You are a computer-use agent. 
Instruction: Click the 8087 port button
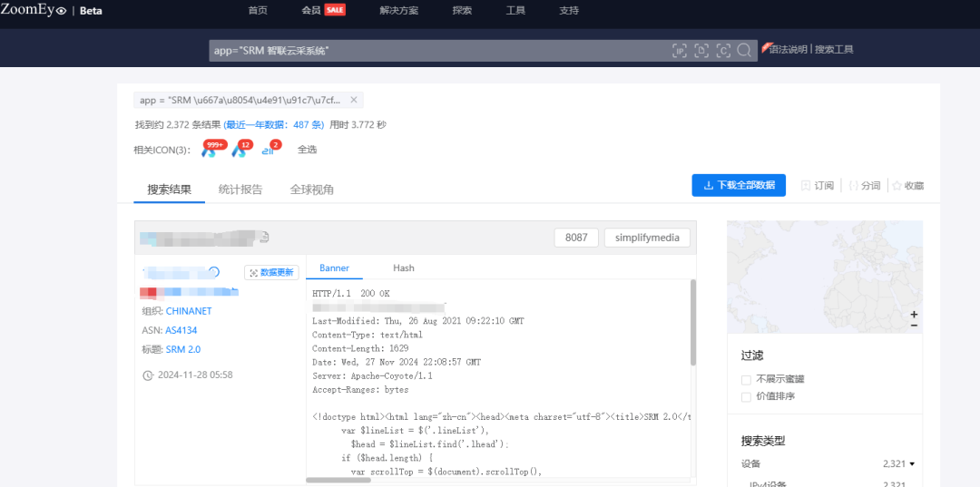(x=576, y=238)
